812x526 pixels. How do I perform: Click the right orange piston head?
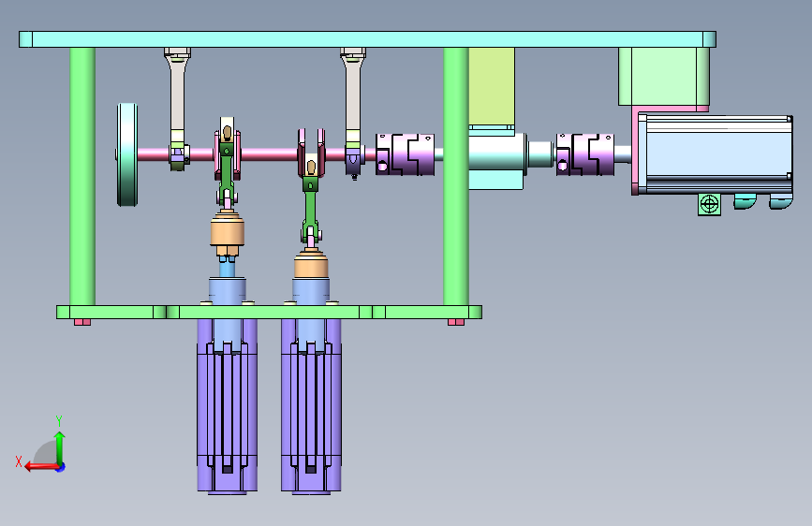[311, 266]
